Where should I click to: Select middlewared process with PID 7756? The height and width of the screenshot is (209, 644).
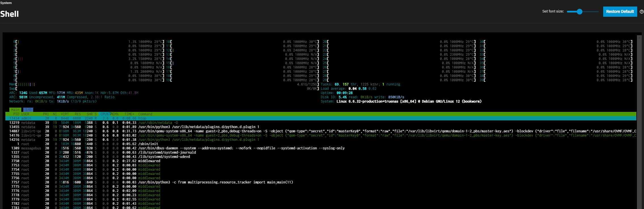pyautogui.click(x=321, y=178)
